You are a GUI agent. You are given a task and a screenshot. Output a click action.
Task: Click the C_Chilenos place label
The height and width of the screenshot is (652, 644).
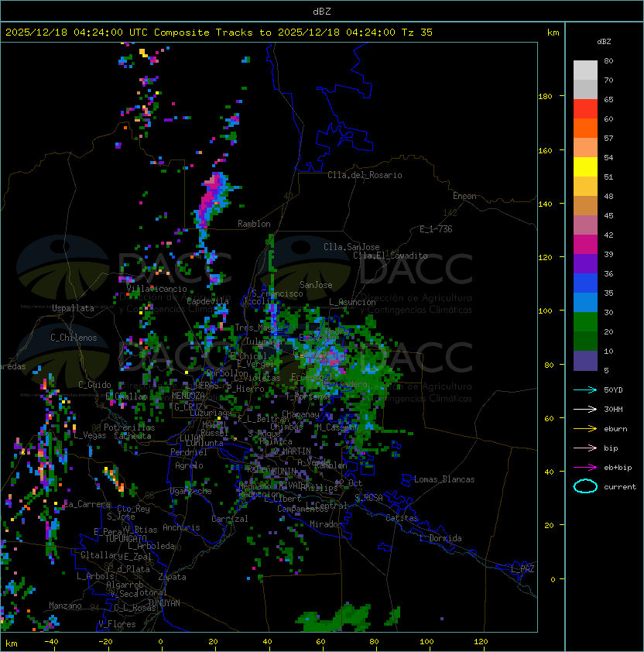click(x=74, y=338)
